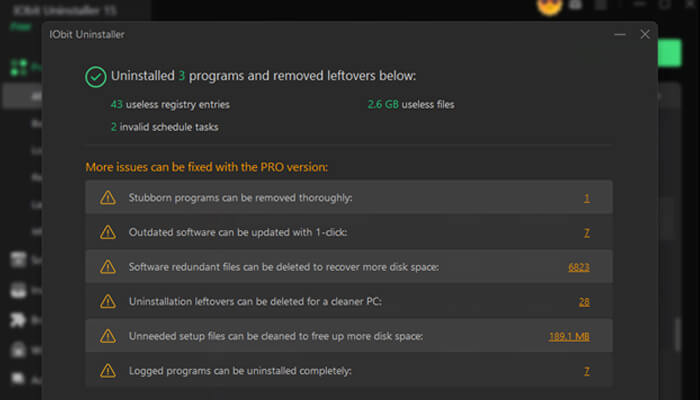
Task: Minimize the IObit Uninstaller results dialog
Action: (x=620, y=34)
